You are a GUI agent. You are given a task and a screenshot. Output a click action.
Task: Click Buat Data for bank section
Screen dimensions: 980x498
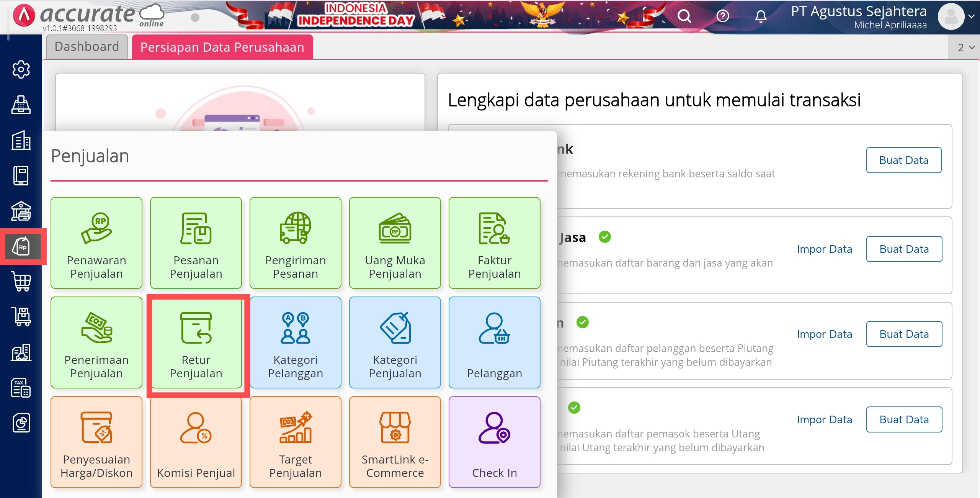coord(903,160)
